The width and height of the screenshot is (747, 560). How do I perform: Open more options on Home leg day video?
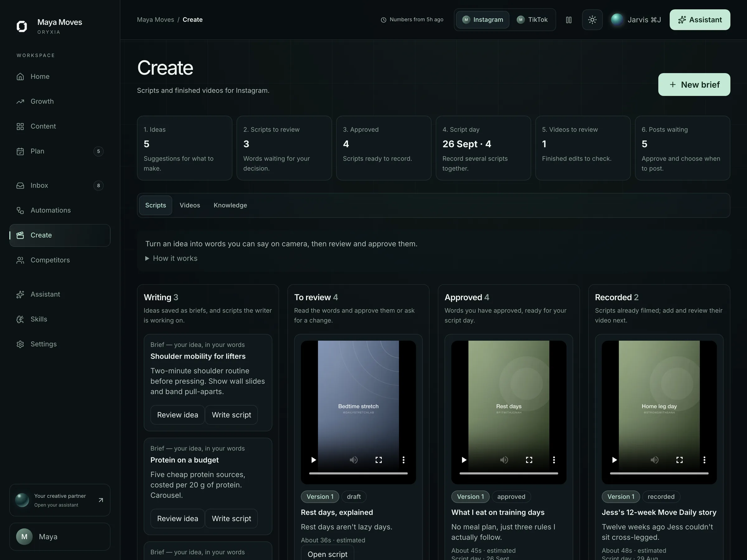[704, 460]
